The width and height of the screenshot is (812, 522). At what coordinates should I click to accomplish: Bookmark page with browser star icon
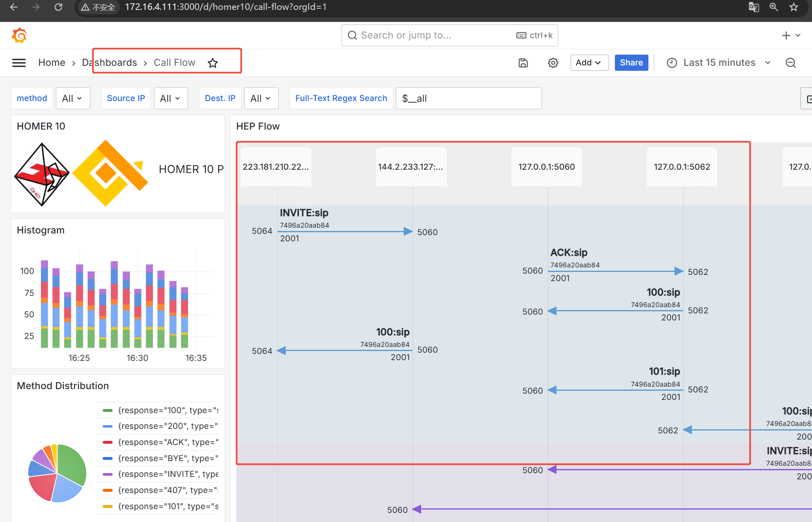pos(794,7)
